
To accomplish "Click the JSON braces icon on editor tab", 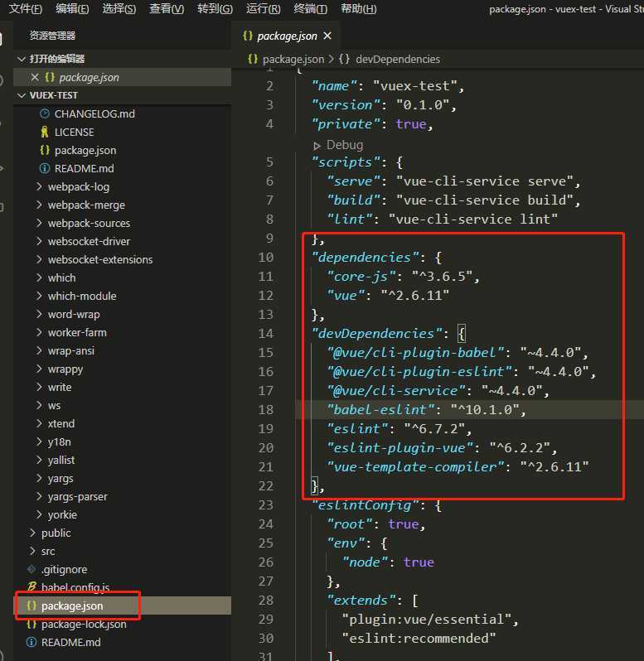I will [x=248, y=36].
